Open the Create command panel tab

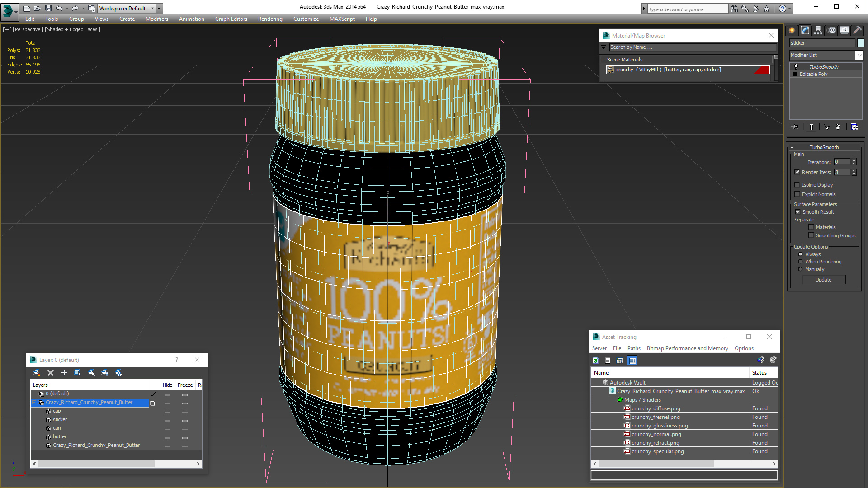point(792,30)
